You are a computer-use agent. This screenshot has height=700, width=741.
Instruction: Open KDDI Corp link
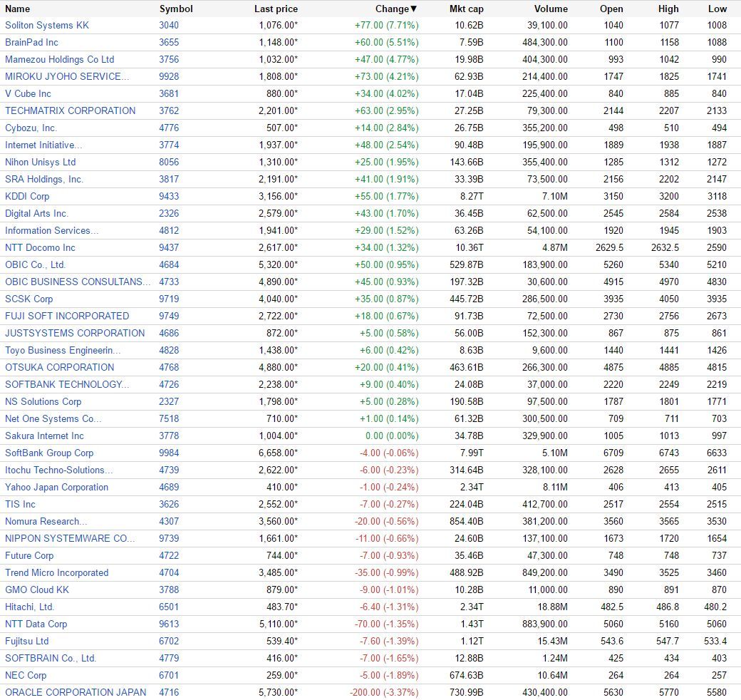pos(27,196)
